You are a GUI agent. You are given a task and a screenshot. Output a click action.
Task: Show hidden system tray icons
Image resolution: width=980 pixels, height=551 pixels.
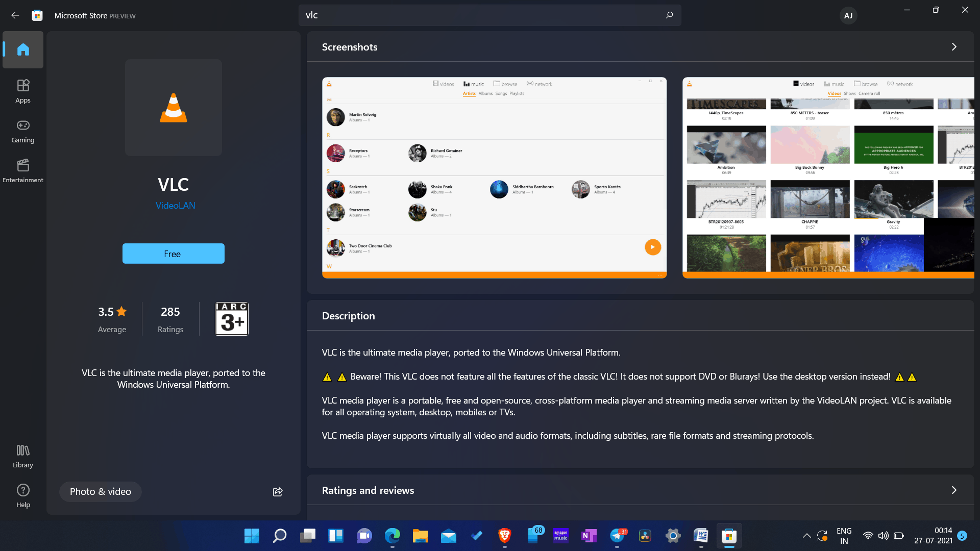click(x=806, y=536)
